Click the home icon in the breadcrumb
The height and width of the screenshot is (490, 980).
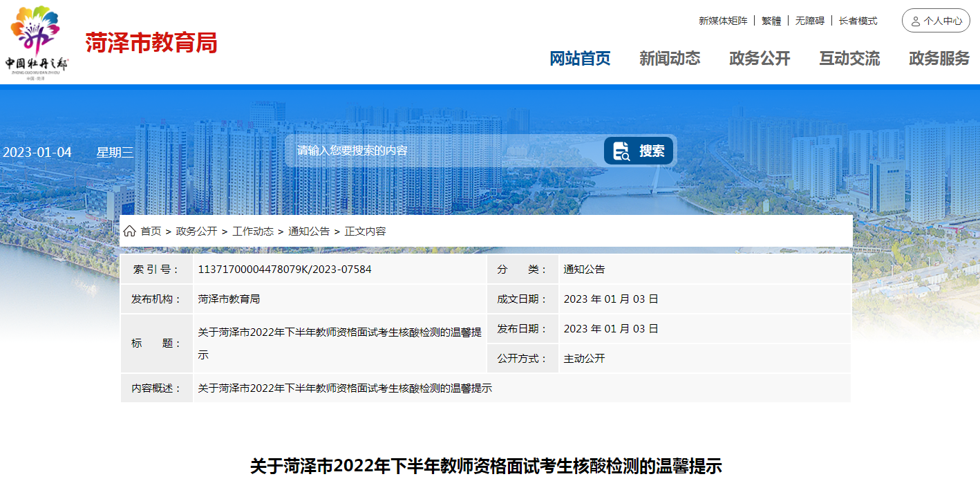[129, 232]
